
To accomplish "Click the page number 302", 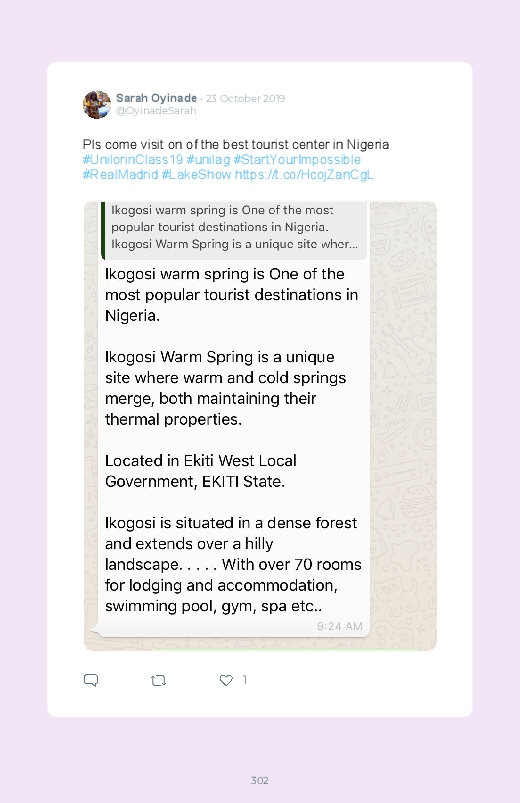I will (260, 780).
